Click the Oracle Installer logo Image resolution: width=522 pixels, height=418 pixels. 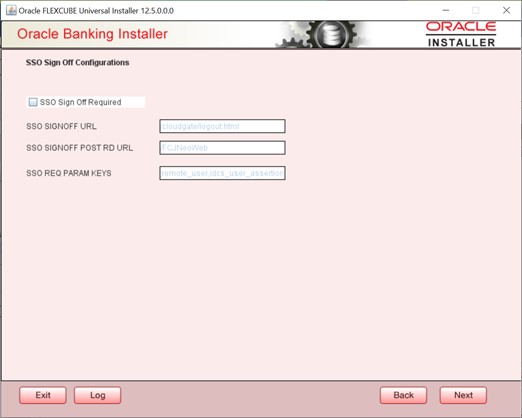(461, 34)
